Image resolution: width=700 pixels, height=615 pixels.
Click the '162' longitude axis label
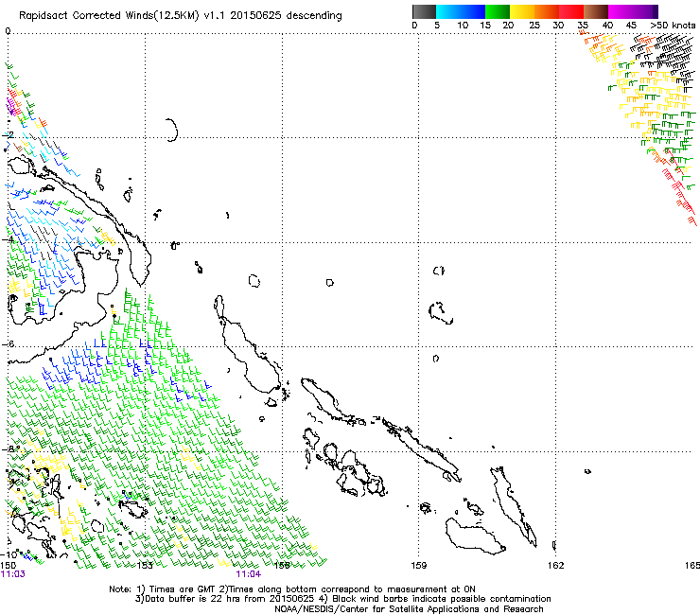(556, 566)
